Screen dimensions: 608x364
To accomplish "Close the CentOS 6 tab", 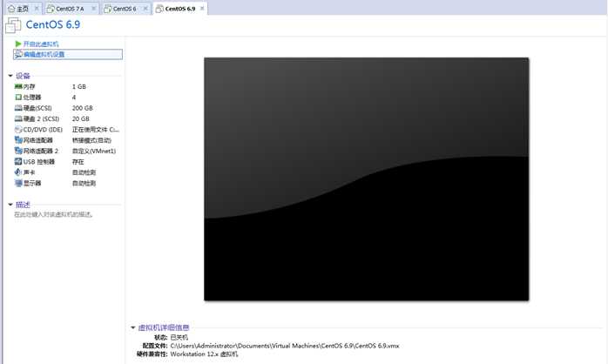I will click(x=145, y=8).
